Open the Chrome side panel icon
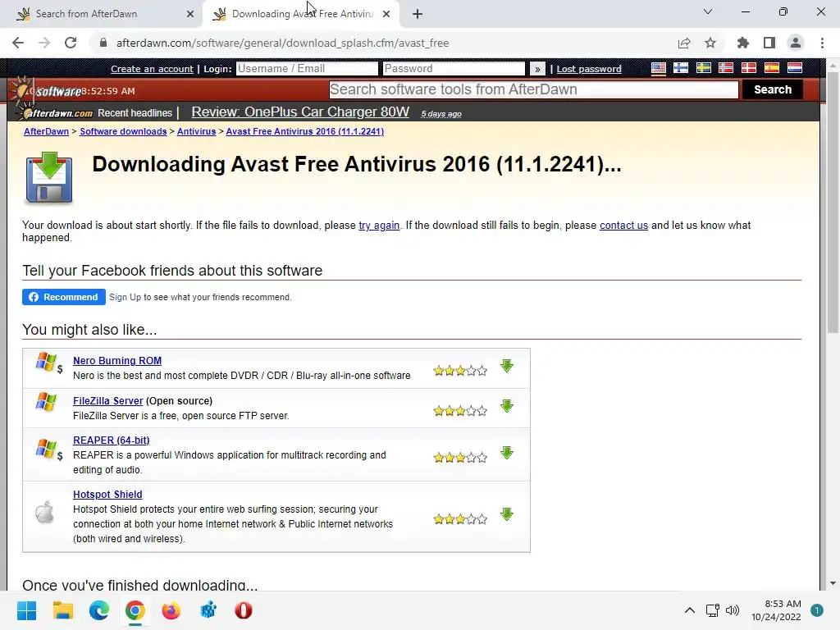 (769, 43)
